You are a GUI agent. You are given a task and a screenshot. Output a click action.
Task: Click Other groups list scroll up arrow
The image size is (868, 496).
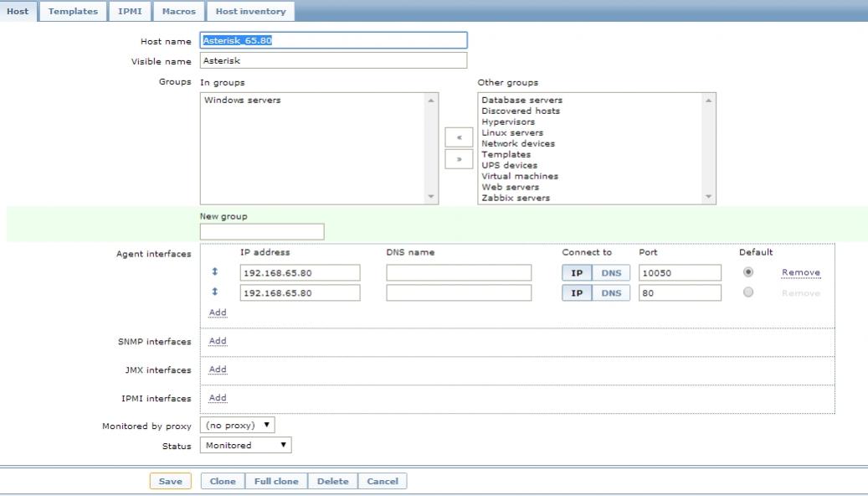point(709,101)
